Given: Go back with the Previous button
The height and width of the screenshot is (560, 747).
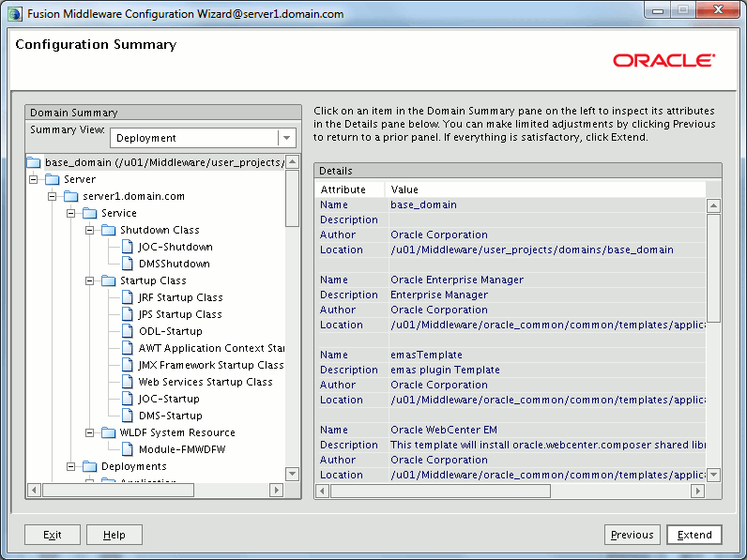Looking at the screenshot, I should [x=633, y=535].
